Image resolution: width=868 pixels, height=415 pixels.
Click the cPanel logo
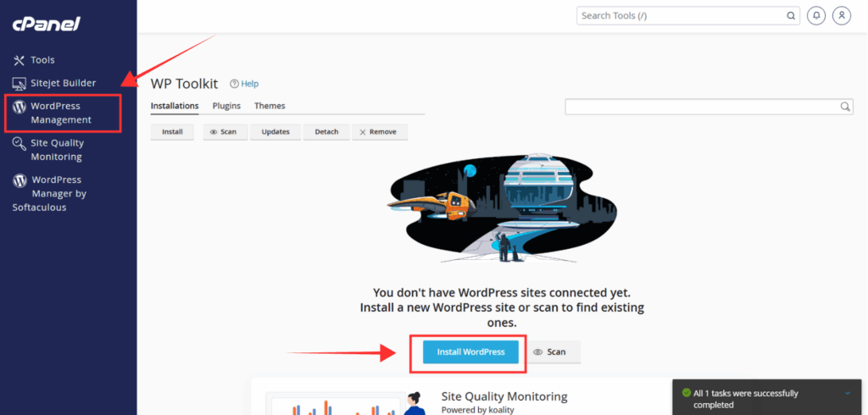tap(47, 23)
